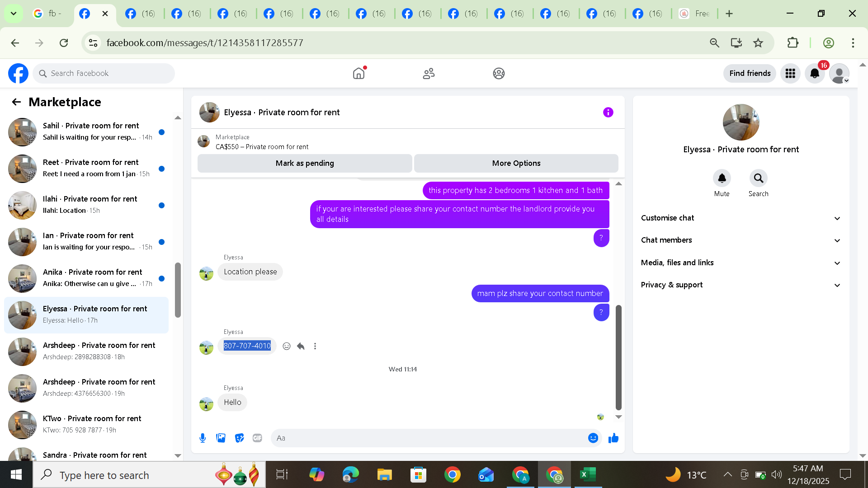Expand Chat members section
The height and width of the screenshot is (488, 868).
click(741, 240)
